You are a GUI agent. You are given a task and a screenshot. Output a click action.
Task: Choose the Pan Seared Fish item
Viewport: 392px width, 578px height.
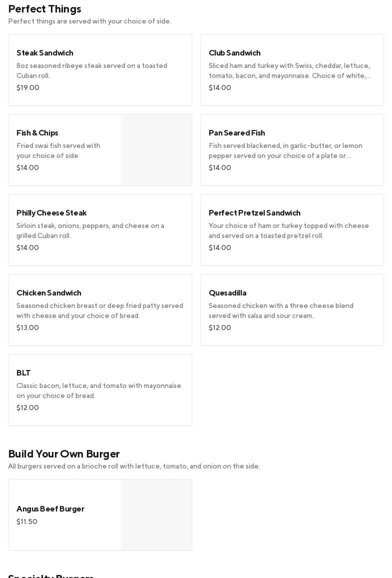[292, 150]
